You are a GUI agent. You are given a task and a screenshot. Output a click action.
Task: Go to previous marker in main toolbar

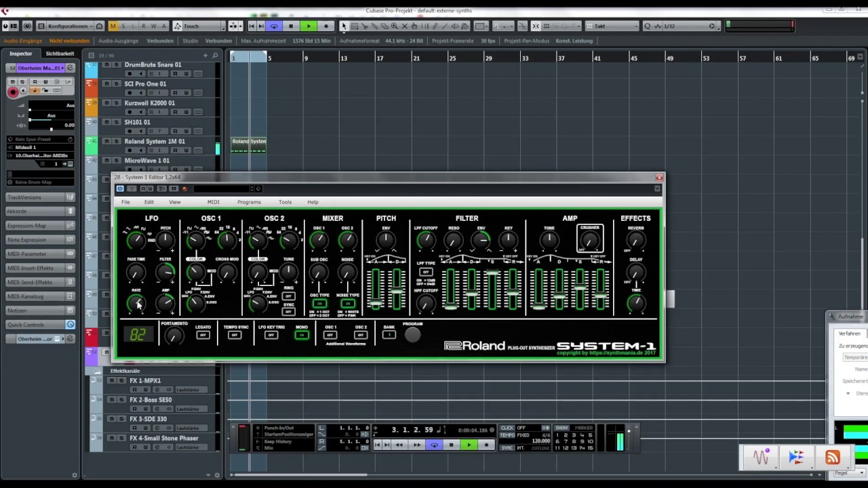click(x=252, y=26)
